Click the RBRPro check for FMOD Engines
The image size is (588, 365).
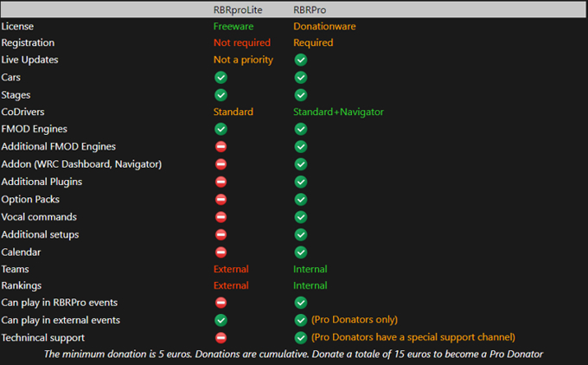pyautogui.click(x=301, y=129)
